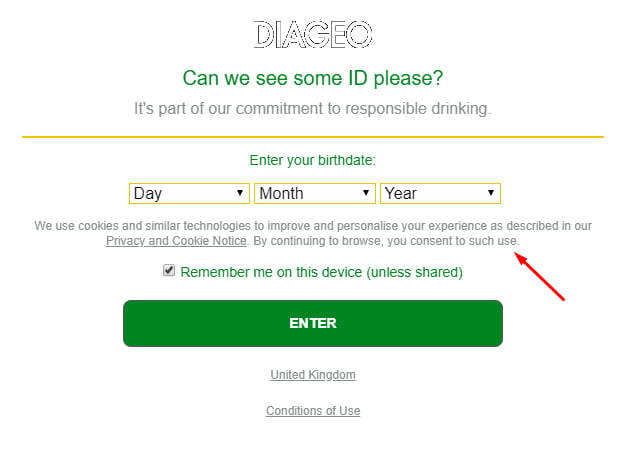
Task: Click the 'Enter your birthdate:' label
Action: (313, 160)
